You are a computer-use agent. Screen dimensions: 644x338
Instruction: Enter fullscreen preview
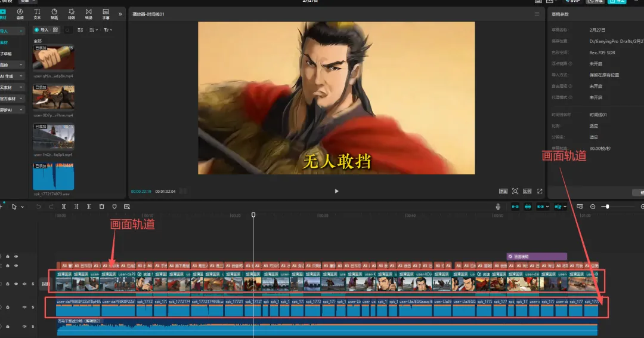click(x=540, y=191)
